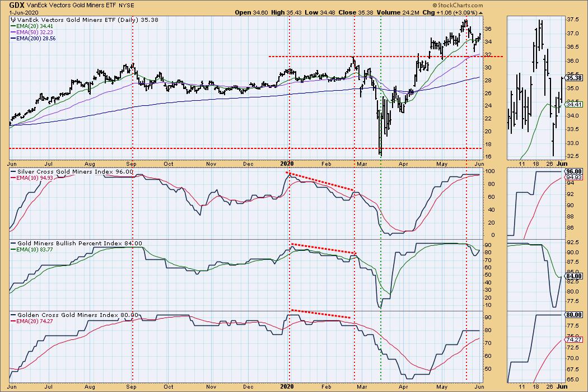
Task: Click the date '1-Jun-2020' under the ticker
Action: coord(22,12)
